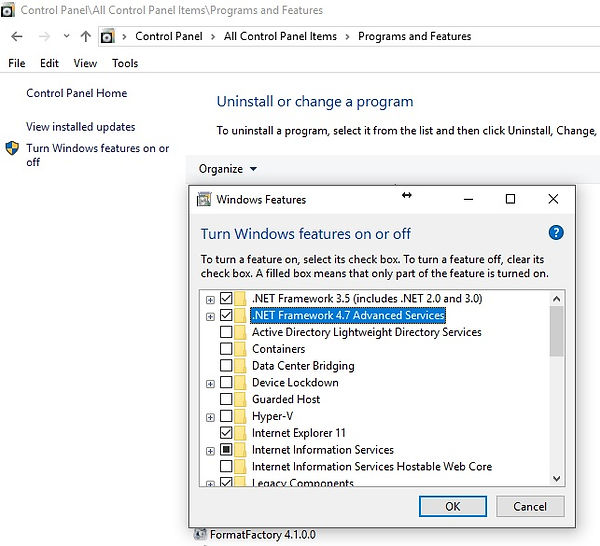Check Internet Information Services Hostable Web Core
The height and width of the screenshot is (546, 600).
click(x=226, y=466)
